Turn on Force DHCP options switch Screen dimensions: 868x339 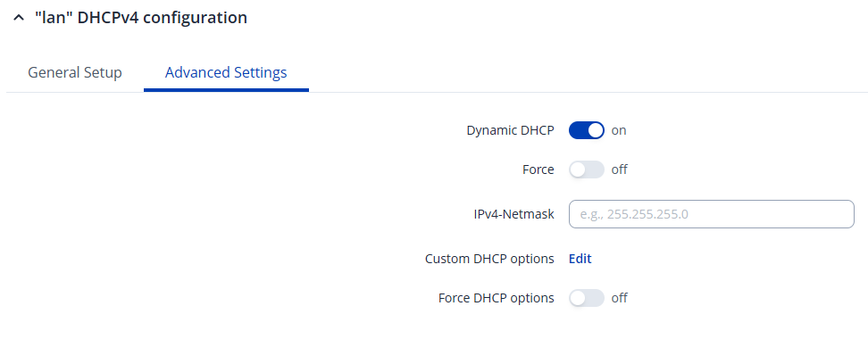tap(586, 298)
